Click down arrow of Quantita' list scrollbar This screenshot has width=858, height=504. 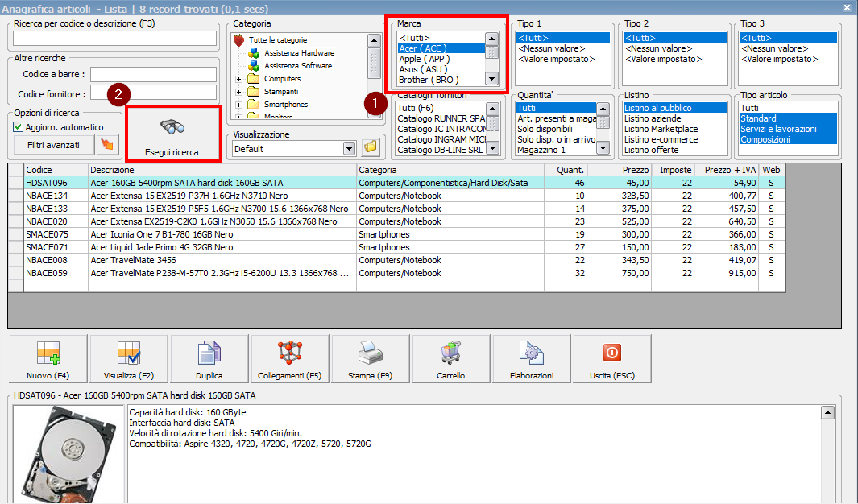[603, 147]
